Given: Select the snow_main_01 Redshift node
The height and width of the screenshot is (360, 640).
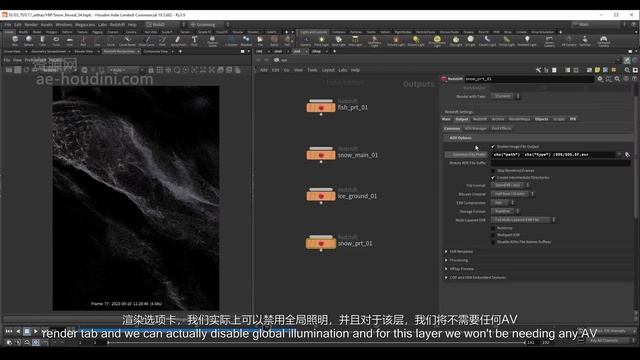Looking at the screenshot, I should point(321,155).
